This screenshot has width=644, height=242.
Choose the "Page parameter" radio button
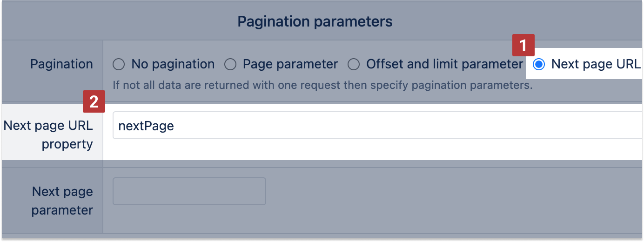click(230, 64)
